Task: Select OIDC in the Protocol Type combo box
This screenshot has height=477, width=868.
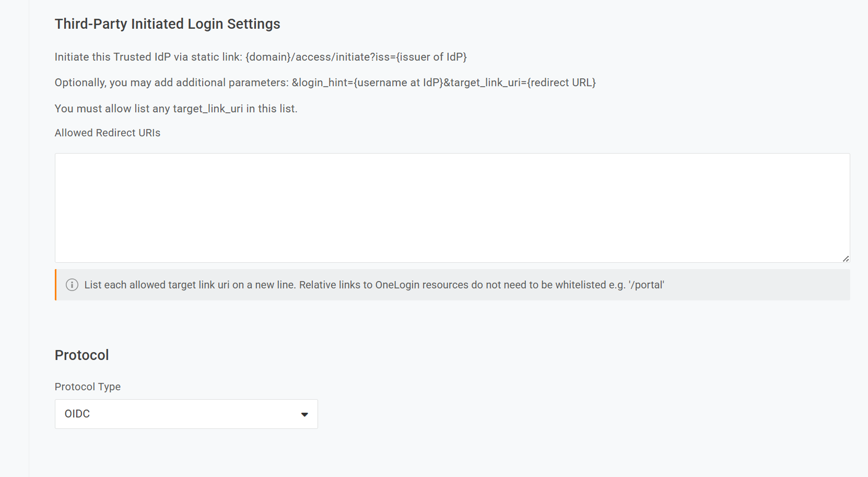Action: click(186, 414)
